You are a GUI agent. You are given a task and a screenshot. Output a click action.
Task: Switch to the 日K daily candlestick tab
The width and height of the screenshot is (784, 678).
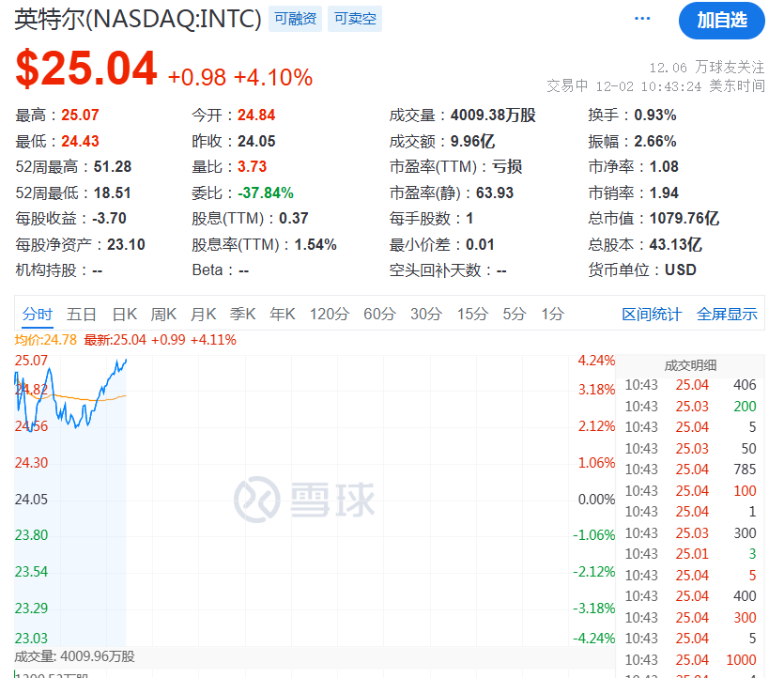click(x=125, y=315)
